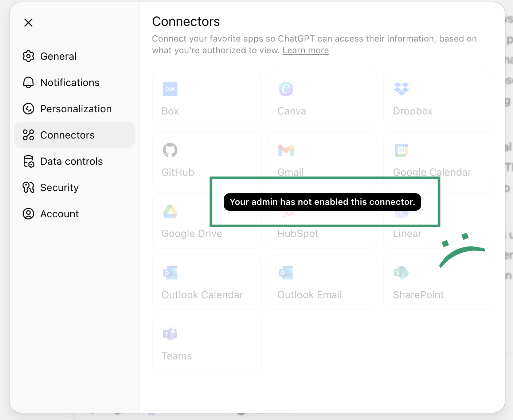This screenshot has height=420, width=513.
Task: Select the HubSpot connector name
Action: click(x=298, y=234)
